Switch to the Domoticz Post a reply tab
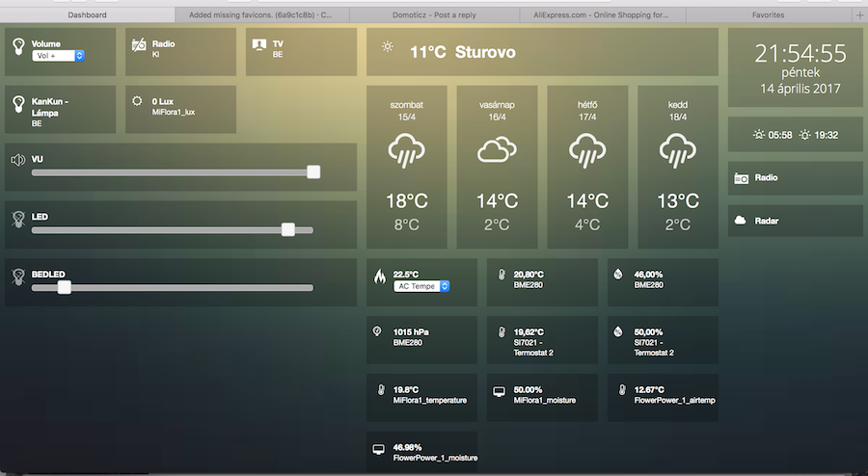Image resolution: width=868 pixels, height=476 pixels. pos(432,14)
